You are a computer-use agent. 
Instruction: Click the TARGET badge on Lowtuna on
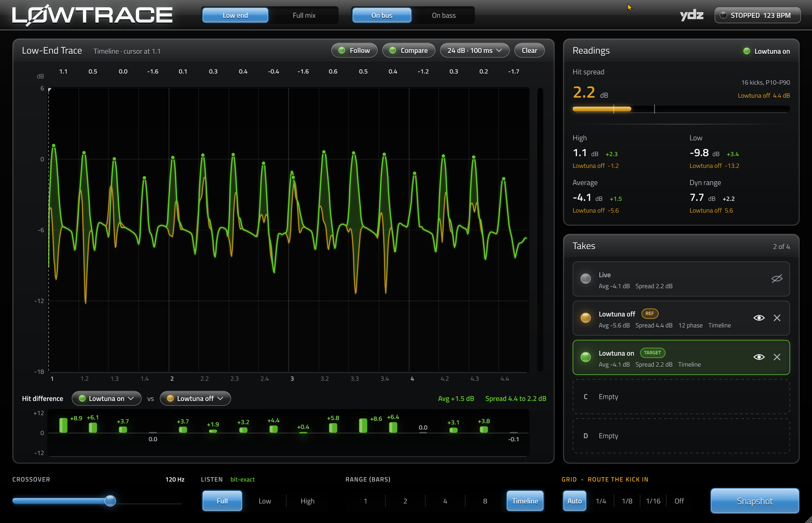(x=652, y=353)
